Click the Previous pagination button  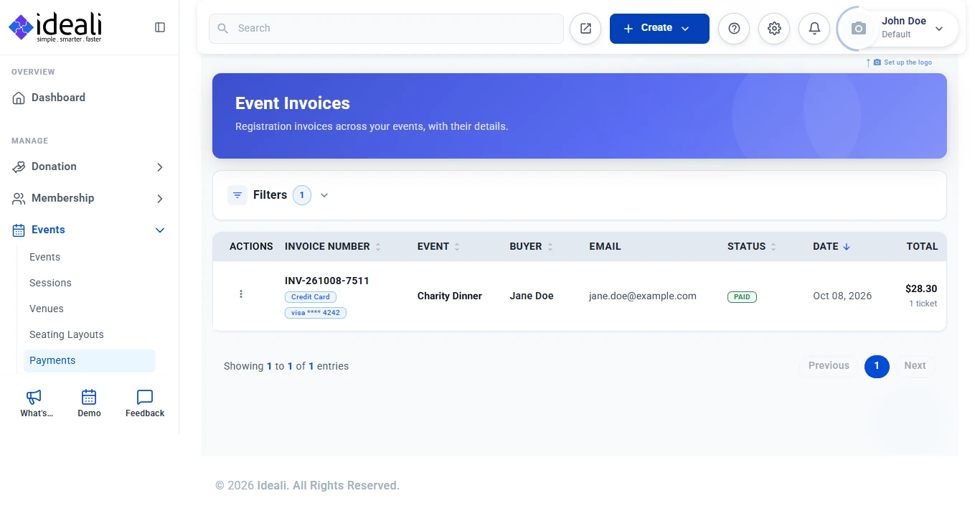829,366
